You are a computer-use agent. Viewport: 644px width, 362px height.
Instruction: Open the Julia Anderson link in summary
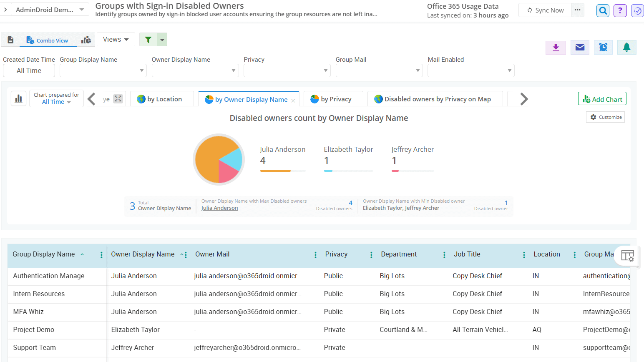pos(219,208)
